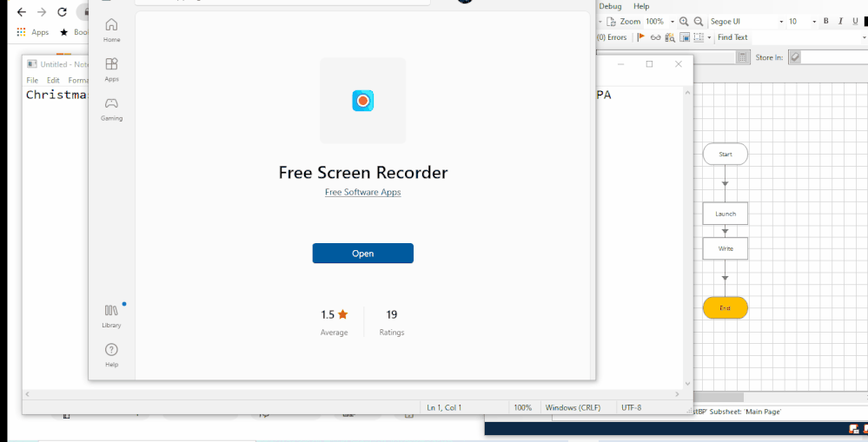Click the Free Screen Recorder app icon
This screenshot has width=868, height=442.
coord(363,101)
